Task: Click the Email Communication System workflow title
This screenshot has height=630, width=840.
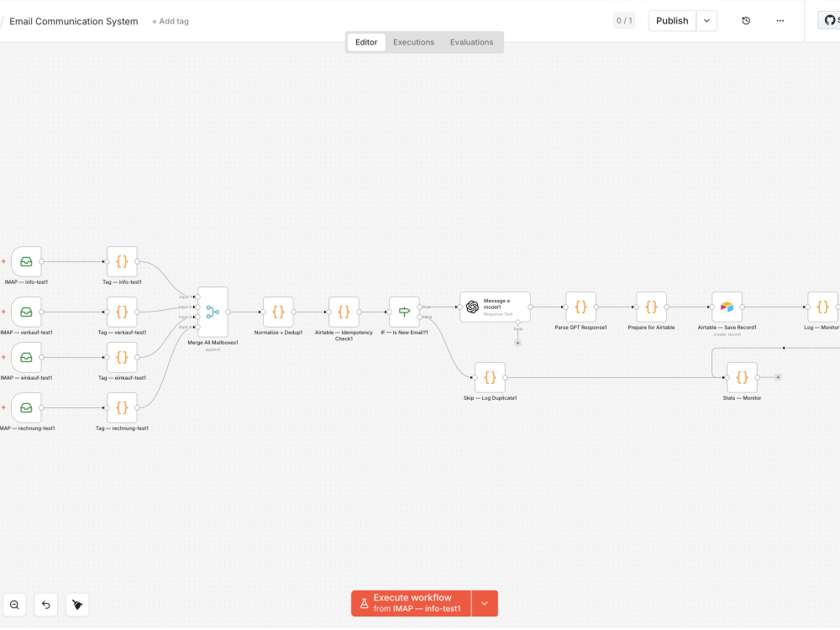Action: coord(74,22)
